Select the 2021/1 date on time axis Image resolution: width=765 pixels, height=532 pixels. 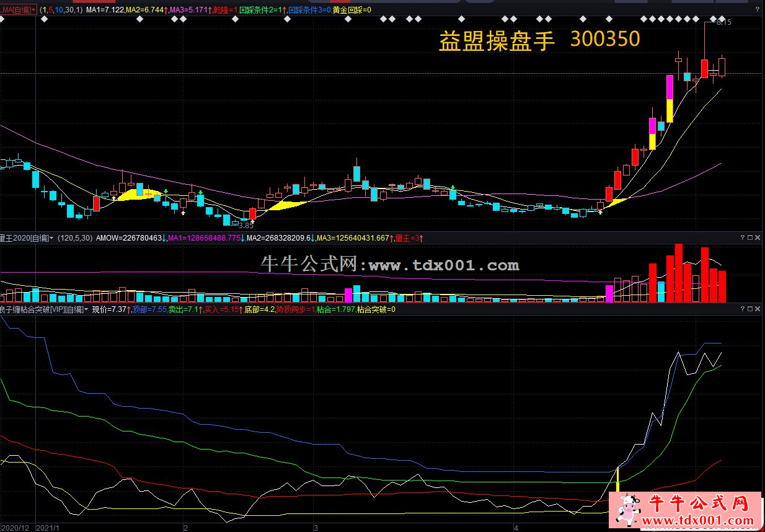(x=48, y=528)
